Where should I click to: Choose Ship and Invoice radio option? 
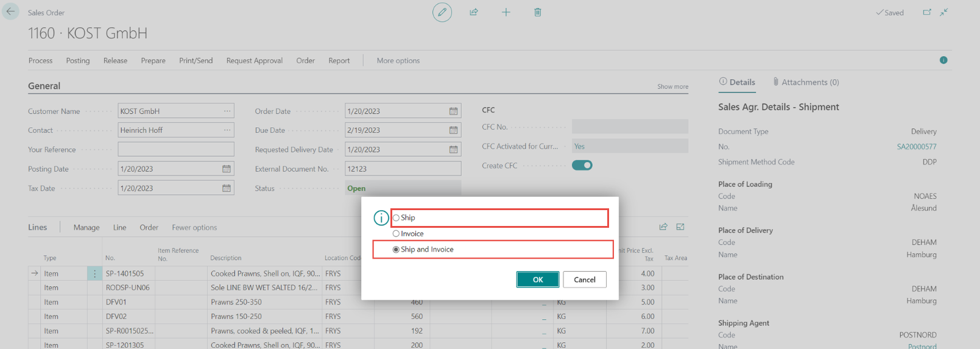[397, 250]
